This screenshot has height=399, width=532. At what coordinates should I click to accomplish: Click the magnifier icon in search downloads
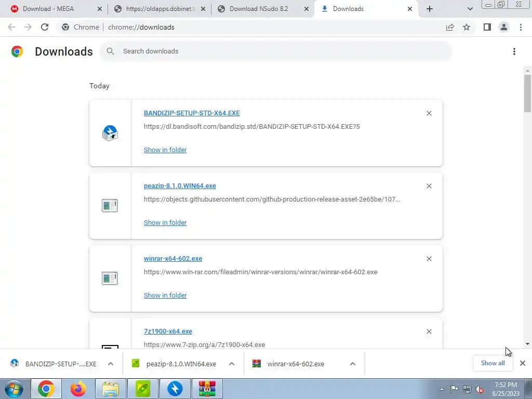pos(110,51)
